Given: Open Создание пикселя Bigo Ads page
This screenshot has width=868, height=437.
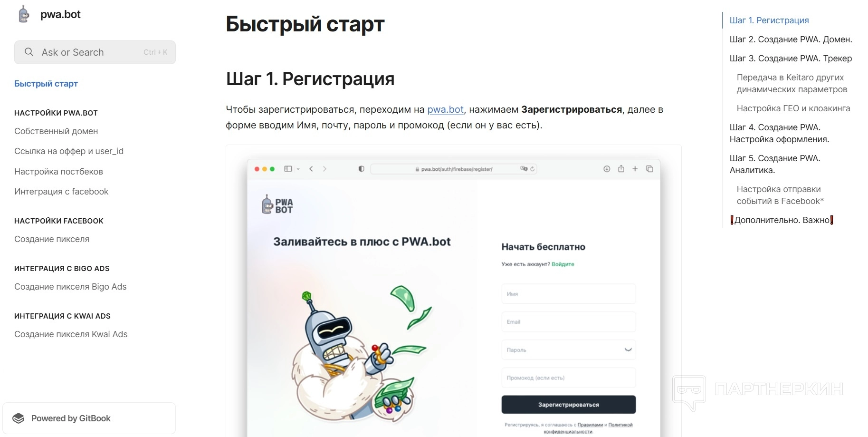Looking at the screenshot, I should (70, 287).
